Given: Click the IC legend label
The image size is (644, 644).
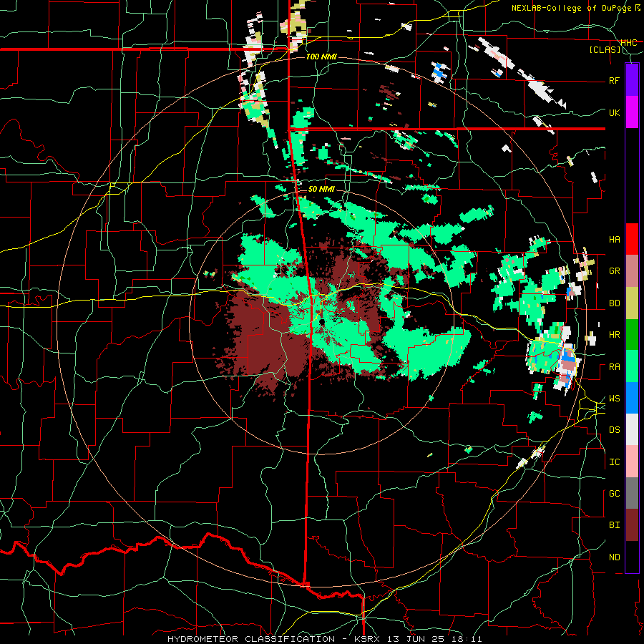Looking at the screenshot, I should (614, 462).
